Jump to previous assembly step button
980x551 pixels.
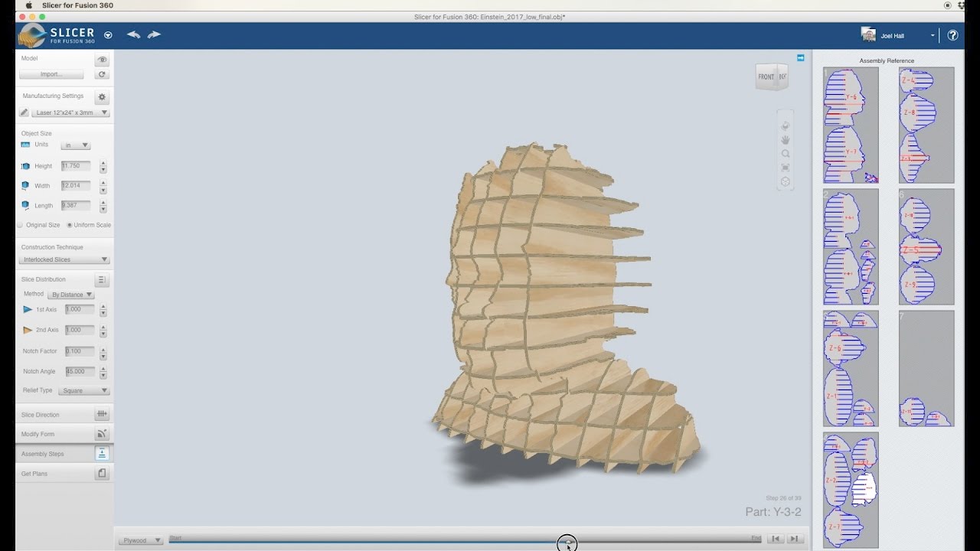[x=776, y=539]
